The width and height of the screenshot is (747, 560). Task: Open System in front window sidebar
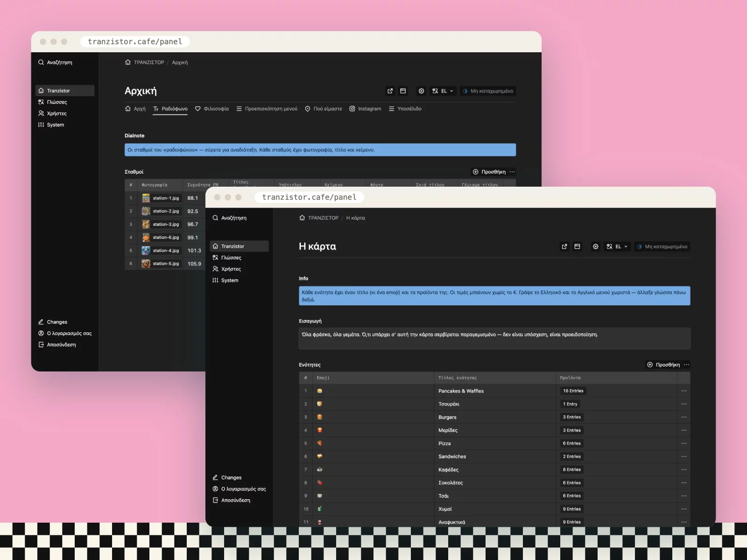[x=240, y=280]
